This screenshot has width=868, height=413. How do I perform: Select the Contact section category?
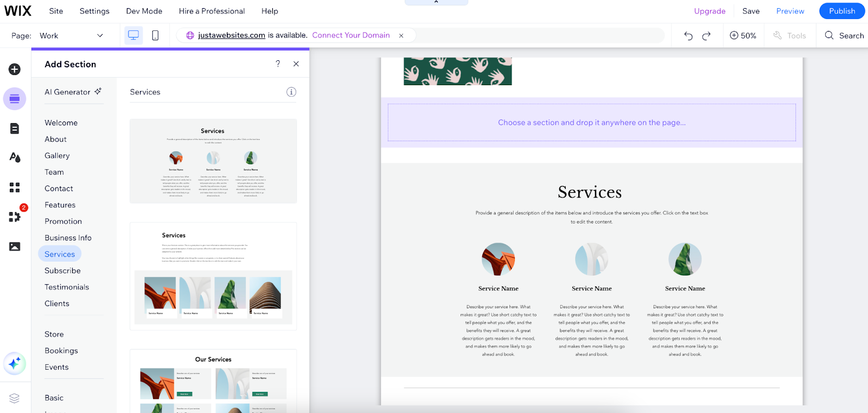[x=59, y=188]
